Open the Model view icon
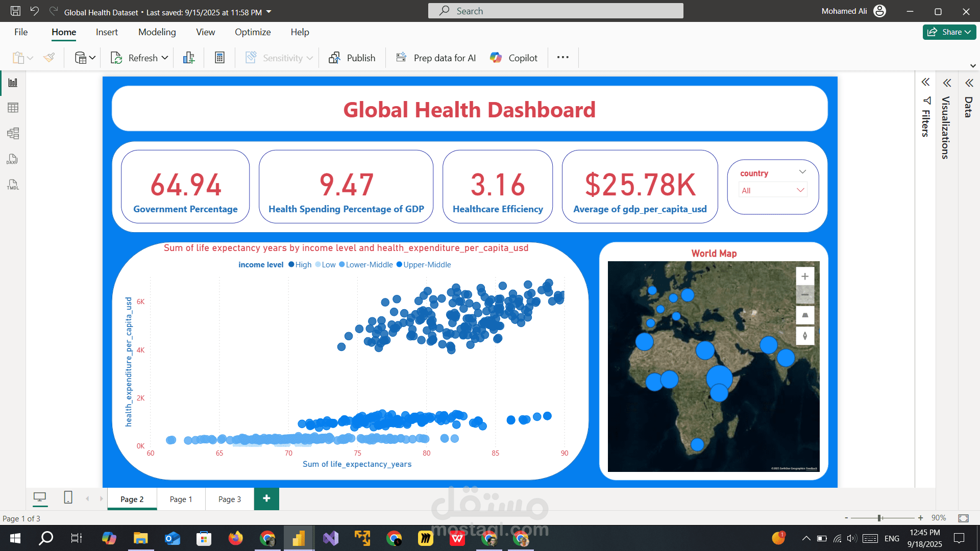This screenshot has width=980, height=551. [x=13, y=134]
